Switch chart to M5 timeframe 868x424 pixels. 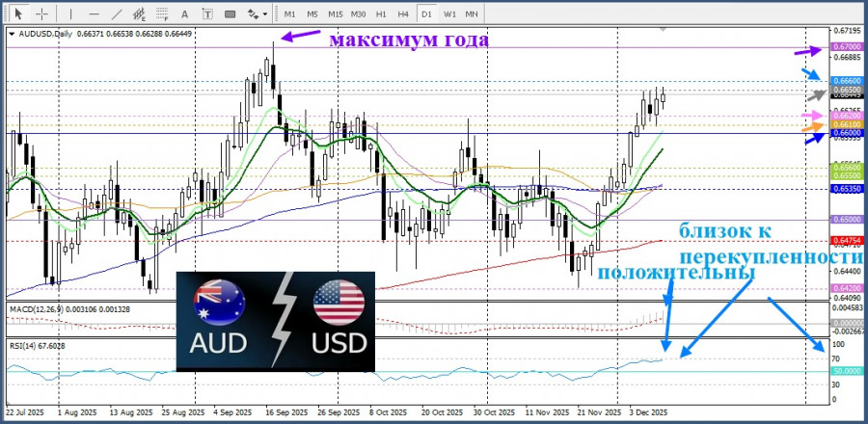(x=312, y=13)
